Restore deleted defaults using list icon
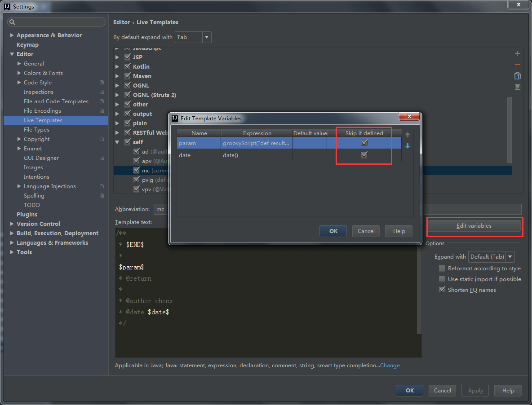532x405 pixels. (518, 87)
